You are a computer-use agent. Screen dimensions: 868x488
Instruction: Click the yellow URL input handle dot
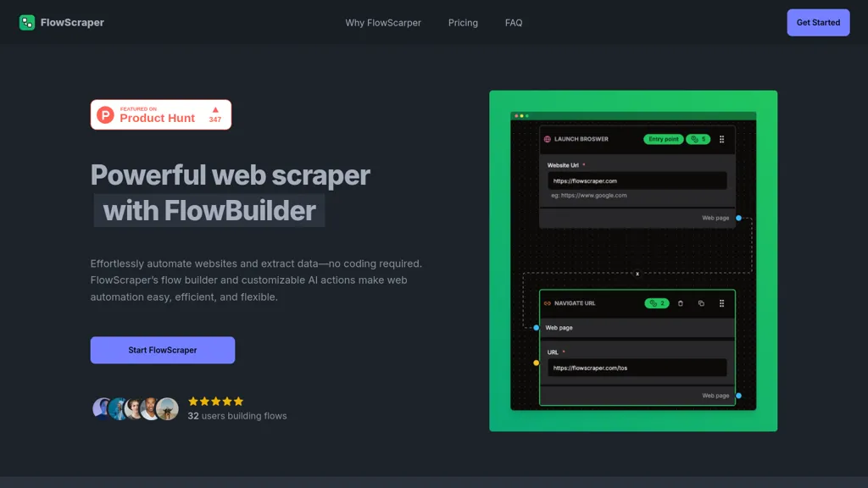tap(536, 363)
